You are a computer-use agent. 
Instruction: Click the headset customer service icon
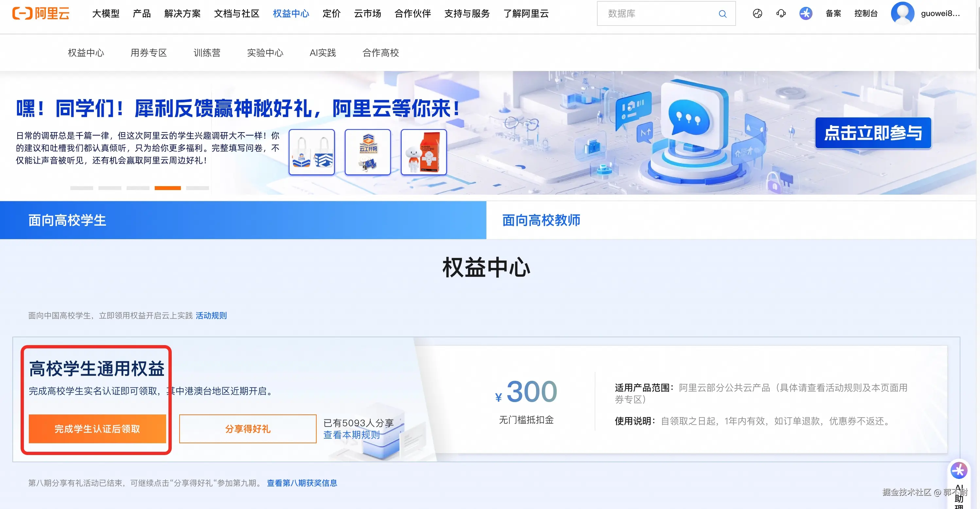click(x=781, y=14)
